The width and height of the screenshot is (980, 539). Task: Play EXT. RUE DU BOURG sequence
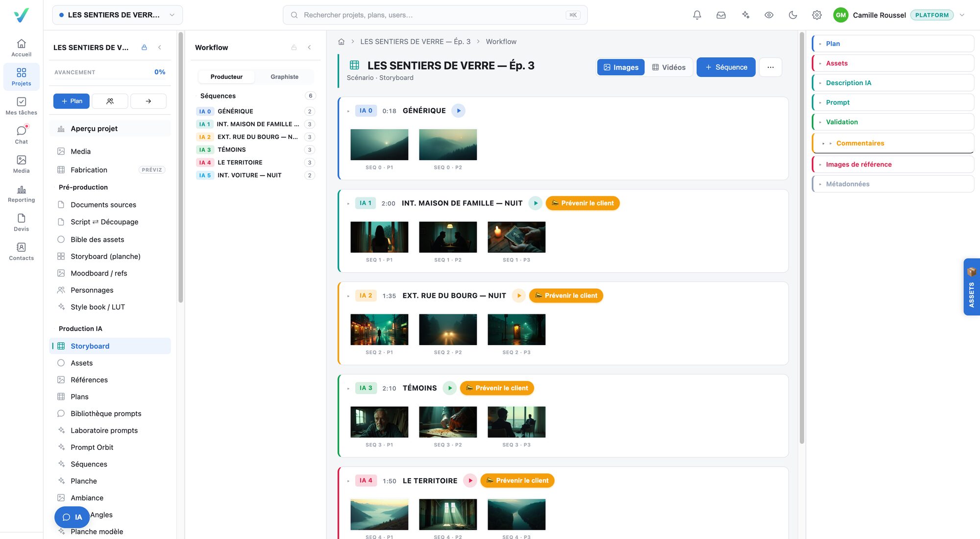click(x=519, y=296)
